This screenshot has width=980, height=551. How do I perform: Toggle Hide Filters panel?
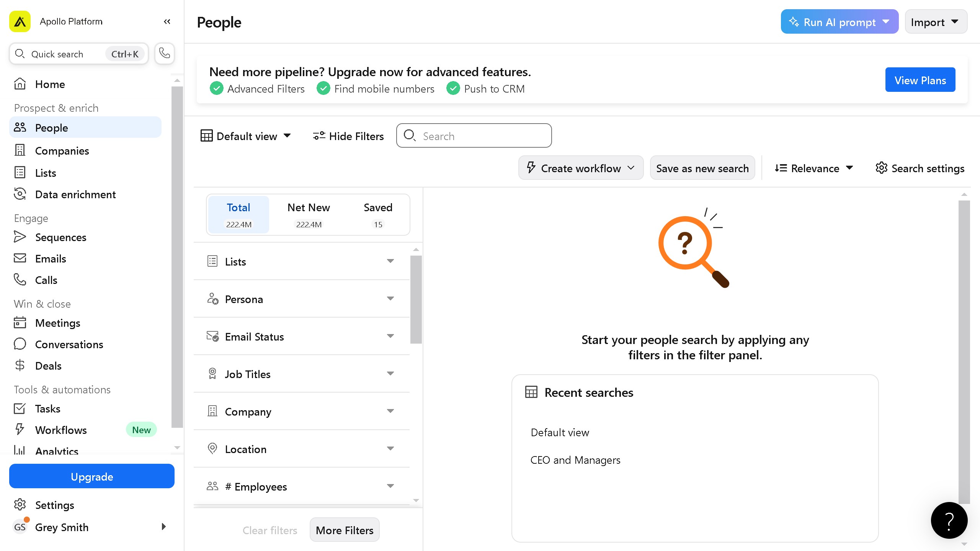pos(348,136)
